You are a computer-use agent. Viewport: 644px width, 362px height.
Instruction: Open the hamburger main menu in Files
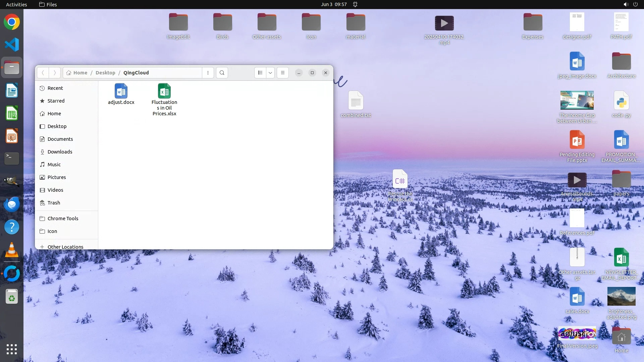pyautogui.click(x=283, y=73)
